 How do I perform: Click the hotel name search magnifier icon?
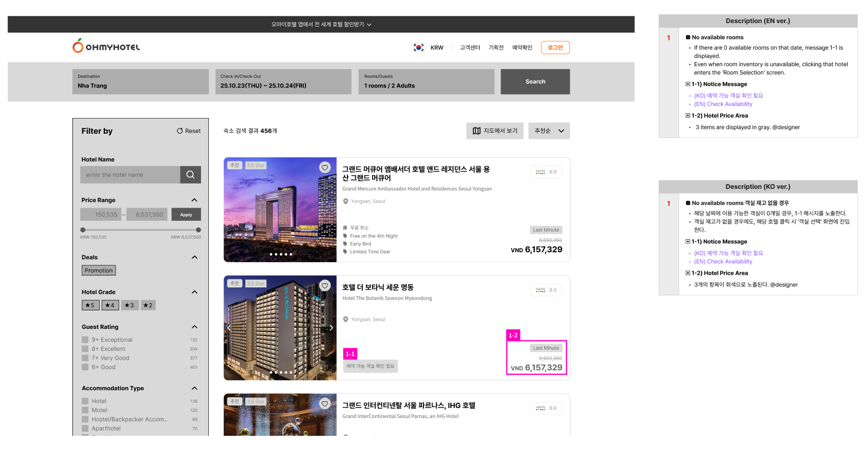click(190, 175)
